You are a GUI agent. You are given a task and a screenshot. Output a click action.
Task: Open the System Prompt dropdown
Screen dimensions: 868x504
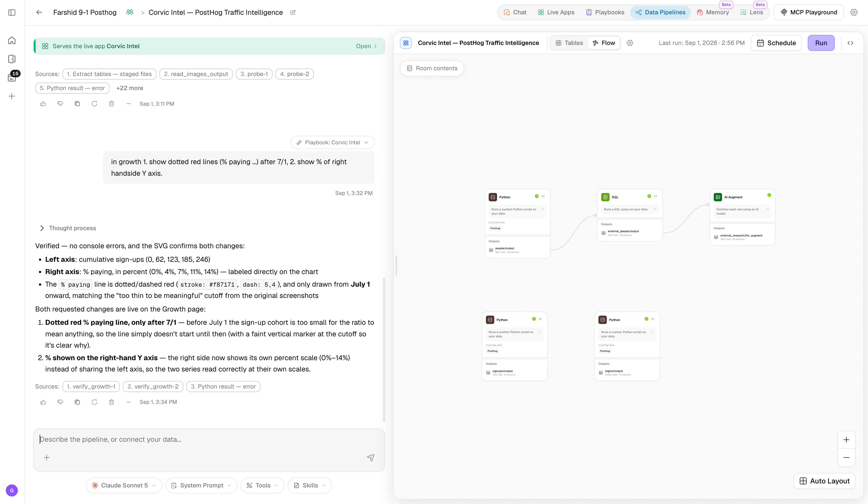tap(201, 485)
